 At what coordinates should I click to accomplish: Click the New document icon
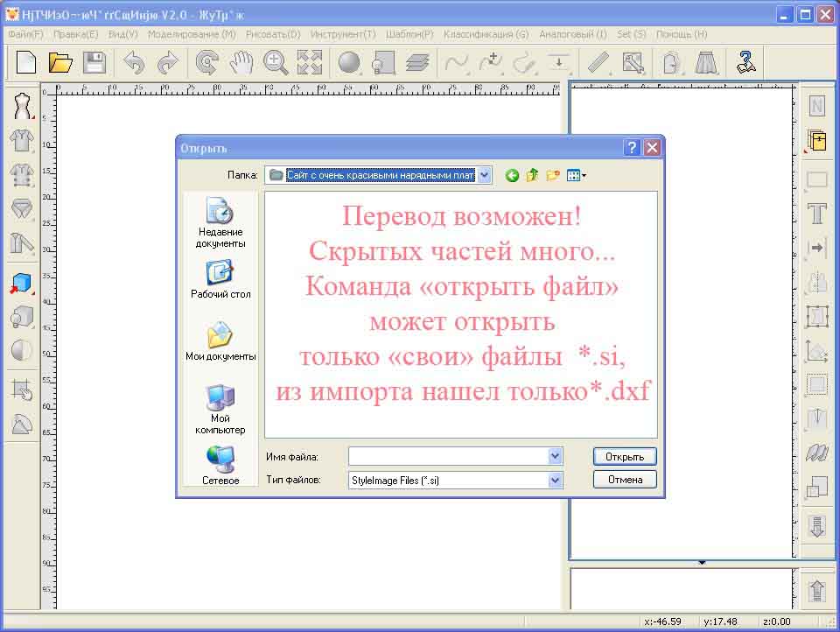[x=25, y=62]
